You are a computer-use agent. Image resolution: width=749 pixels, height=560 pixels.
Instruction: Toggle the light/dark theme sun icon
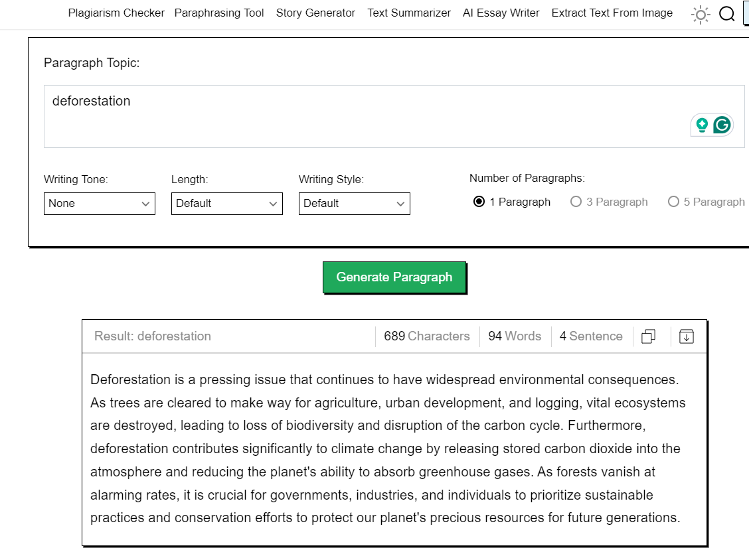[x=701, y=15]
